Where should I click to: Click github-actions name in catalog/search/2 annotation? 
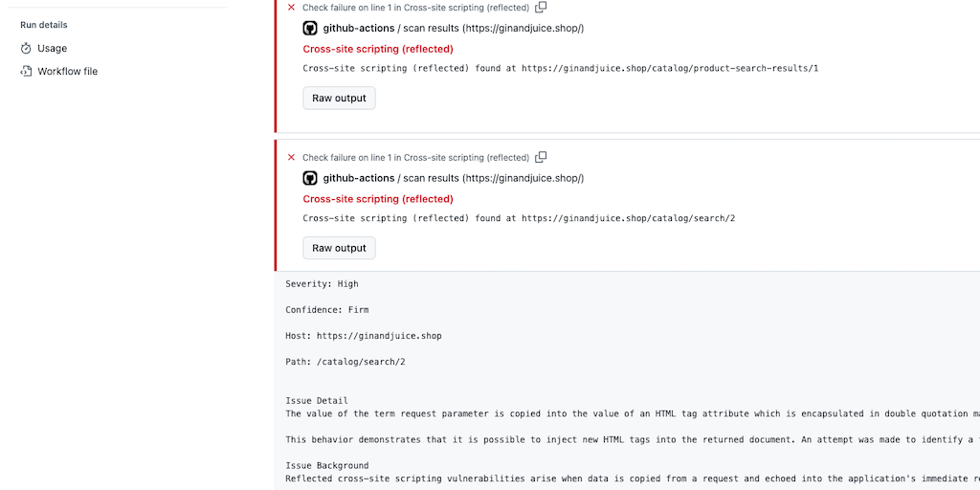click(x=358, y=178)
